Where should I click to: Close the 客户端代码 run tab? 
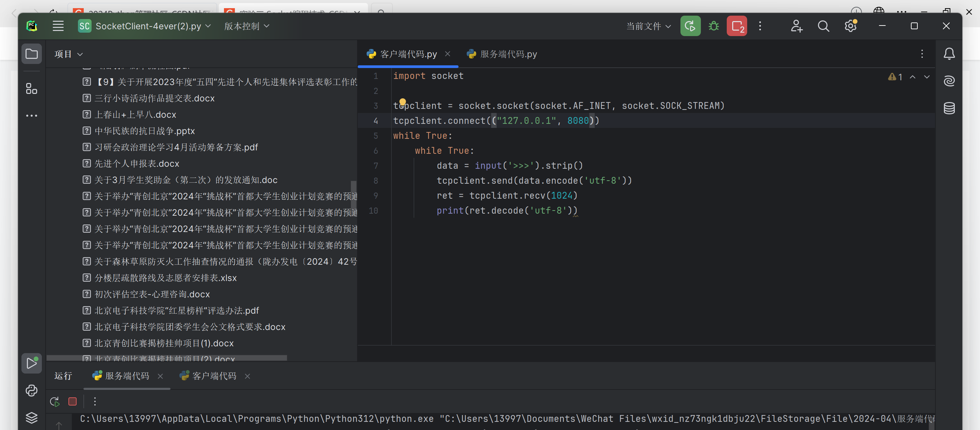(247, 376)
